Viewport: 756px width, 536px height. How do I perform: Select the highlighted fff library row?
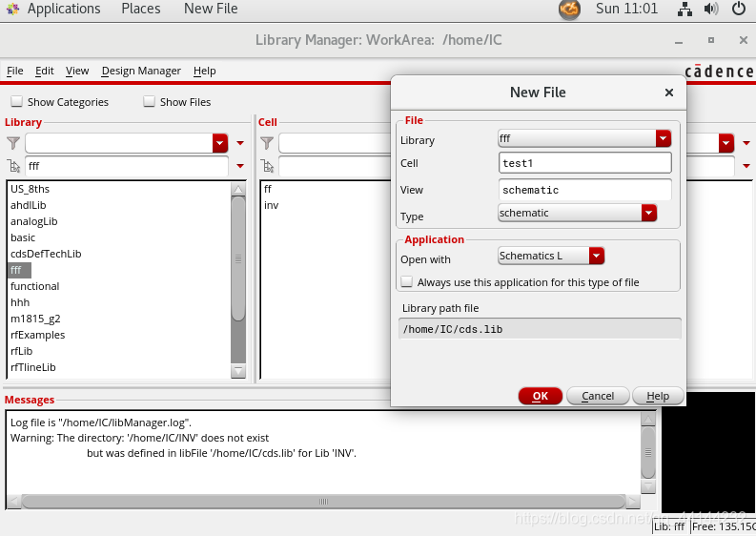coord(20,270)
